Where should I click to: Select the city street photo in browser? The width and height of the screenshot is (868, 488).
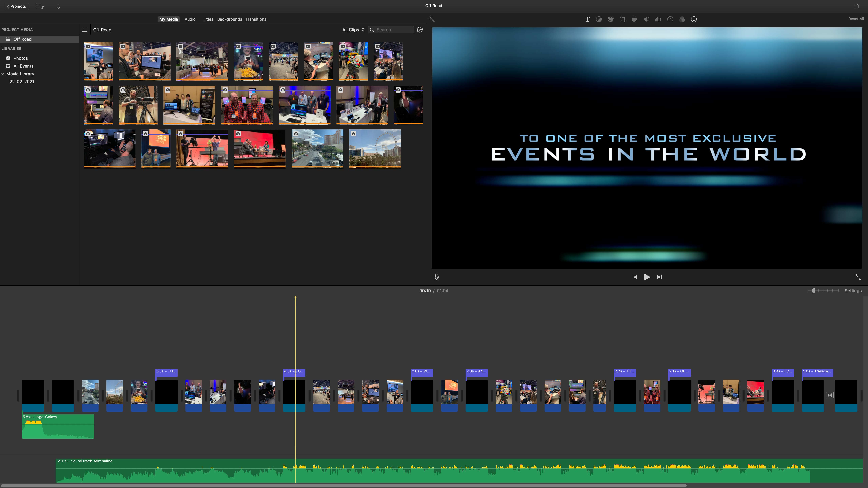317,149
